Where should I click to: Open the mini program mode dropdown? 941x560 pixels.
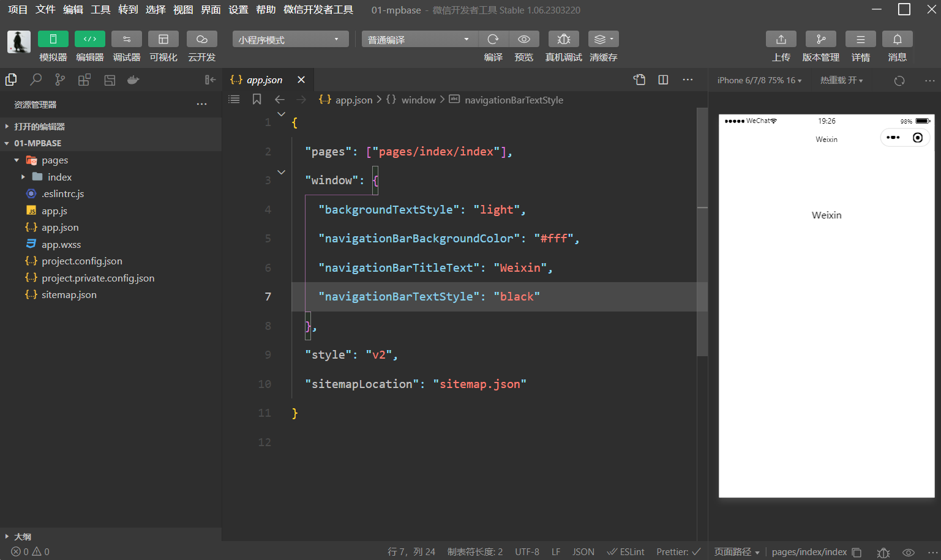pyautogui.click(x=290, y=40)
